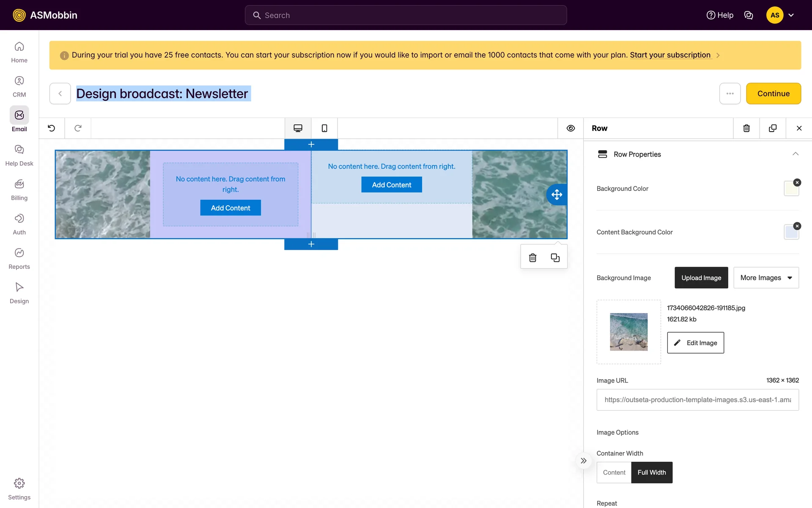The height and width of the screenshot is (508, 812).
Task: Click the undo arrow icon
Action: (52, 128)
